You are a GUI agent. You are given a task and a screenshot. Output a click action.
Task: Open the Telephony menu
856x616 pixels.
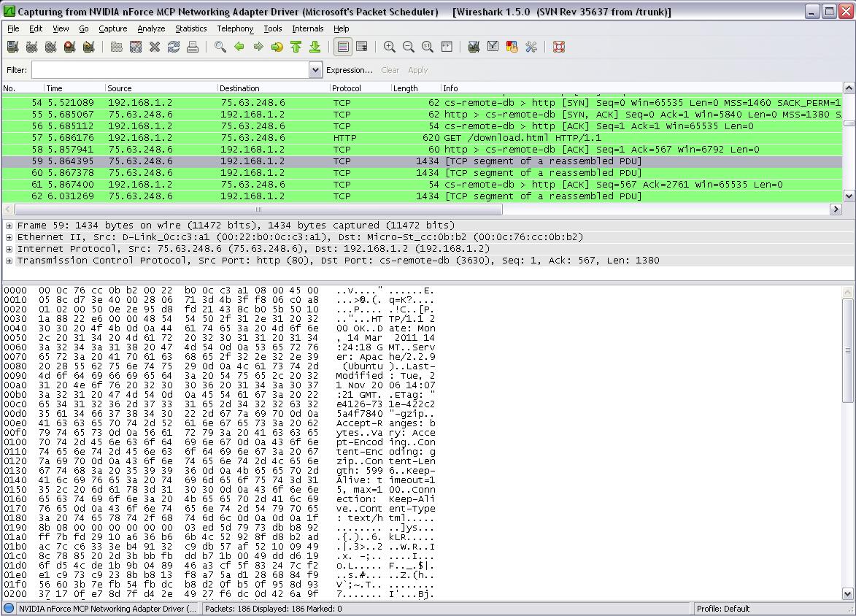pyautogui.click(x=234, y=28)
